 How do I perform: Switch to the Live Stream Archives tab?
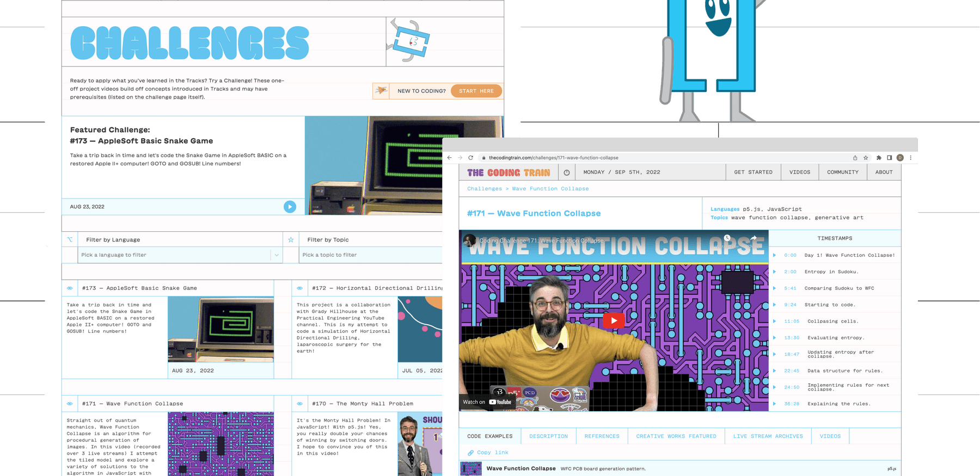pos(768,436)
